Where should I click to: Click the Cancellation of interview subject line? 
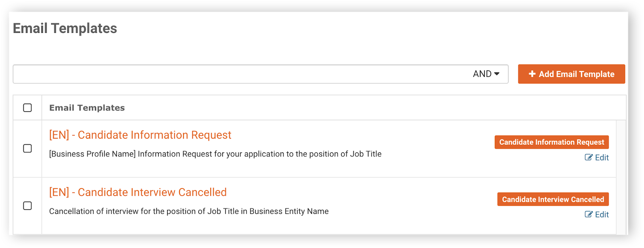point(189,211)
